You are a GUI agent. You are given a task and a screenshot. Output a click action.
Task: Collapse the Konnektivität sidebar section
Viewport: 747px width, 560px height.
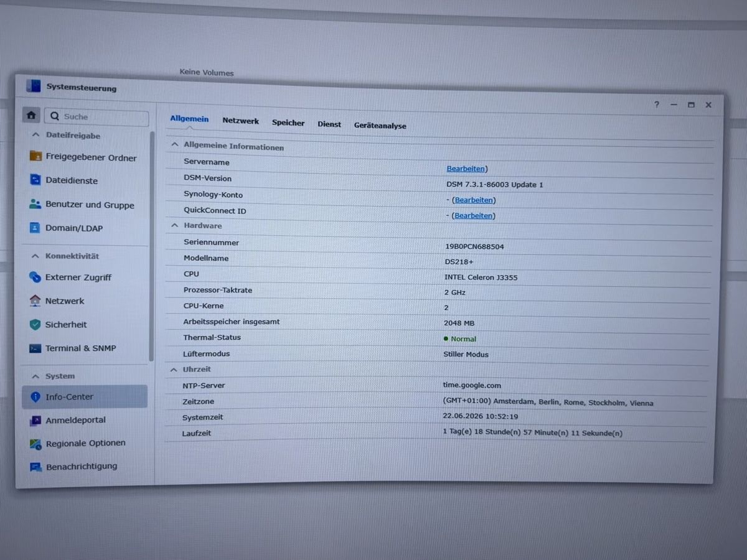click(35, 256)
